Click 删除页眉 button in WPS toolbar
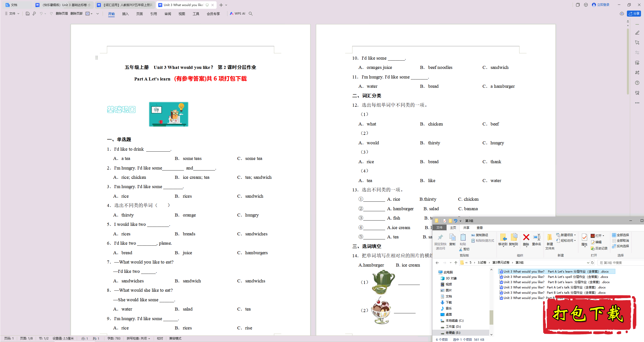The image size is (644, 342). click(x=62, y=14)
